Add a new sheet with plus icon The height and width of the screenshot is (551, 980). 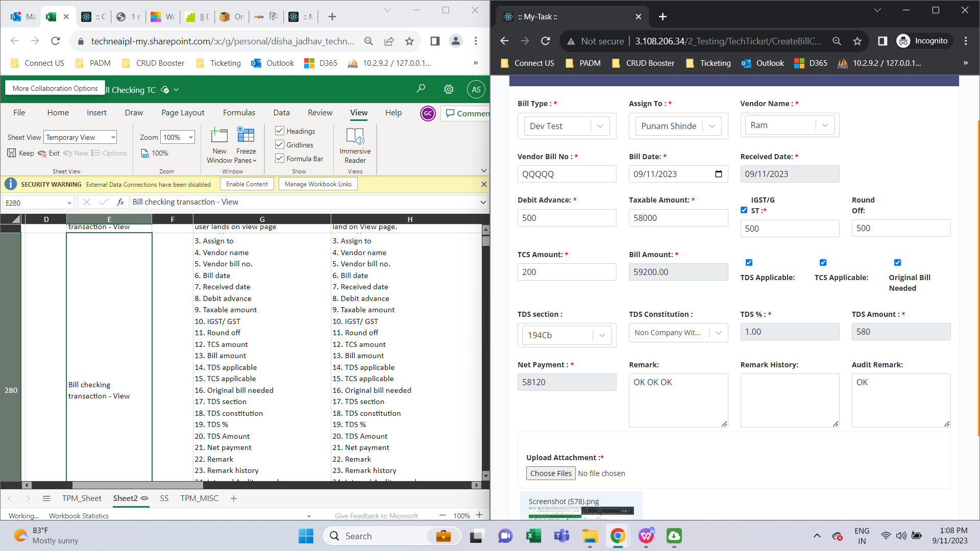(x=234, y=498)
